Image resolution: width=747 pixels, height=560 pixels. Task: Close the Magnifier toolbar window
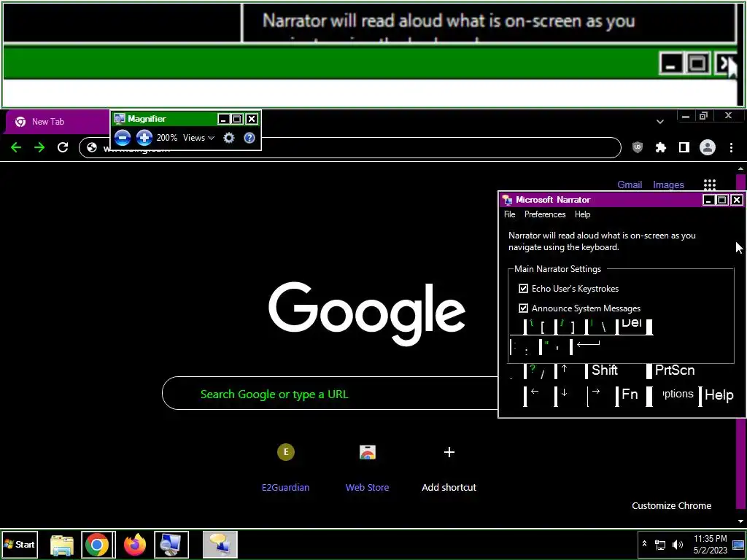coord(251,119)
